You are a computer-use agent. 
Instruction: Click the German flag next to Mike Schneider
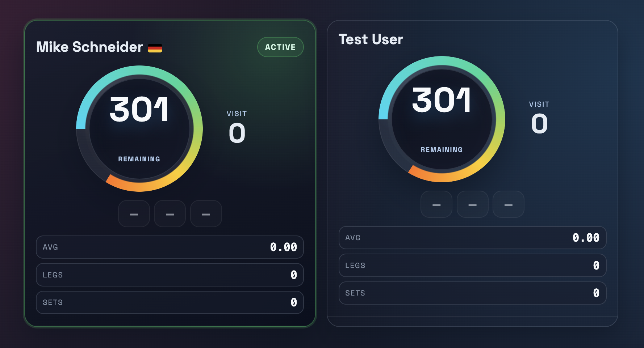point(156,47)
